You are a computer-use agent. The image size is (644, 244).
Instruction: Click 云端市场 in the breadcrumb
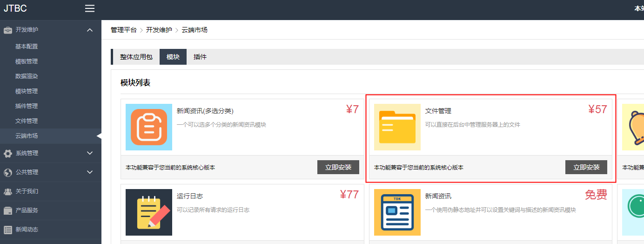[195, 30]
